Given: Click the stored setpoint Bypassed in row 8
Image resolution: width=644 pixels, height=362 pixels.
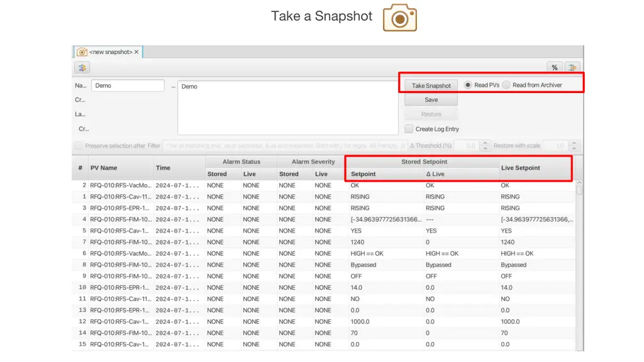Looking at the screenshot, I should tap(363, 265).
